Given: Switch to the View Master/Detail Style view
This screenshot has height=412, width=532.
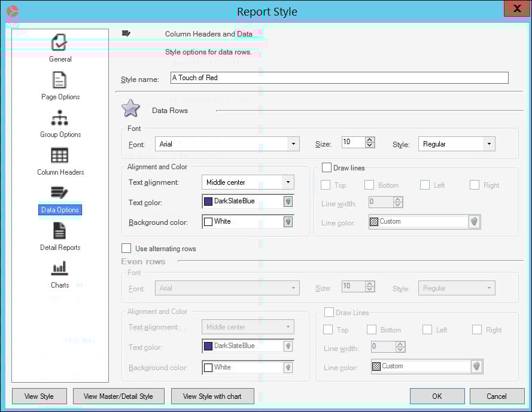Looking at the screenshot, I should [x=118, y=396].
